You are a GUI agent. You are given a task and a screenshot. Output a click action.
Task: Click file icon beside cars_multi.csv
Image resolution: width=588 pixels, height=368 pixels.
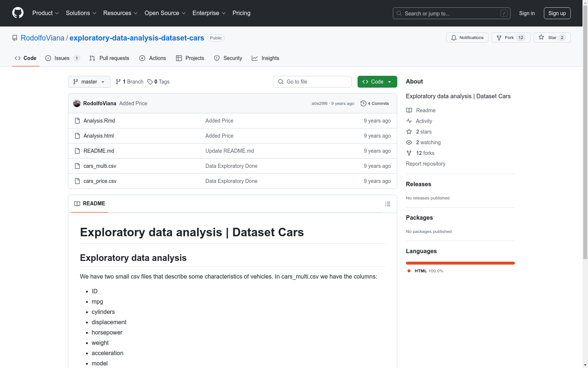77,166
